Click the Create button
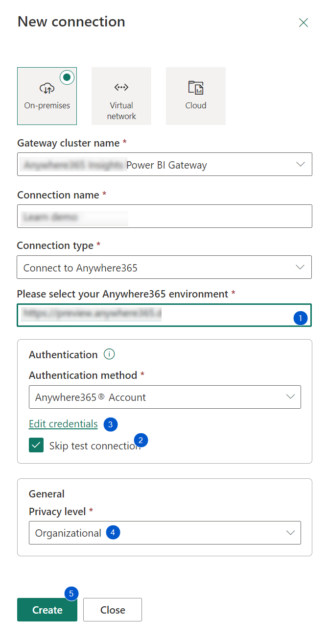 click(x=47, y=610)
